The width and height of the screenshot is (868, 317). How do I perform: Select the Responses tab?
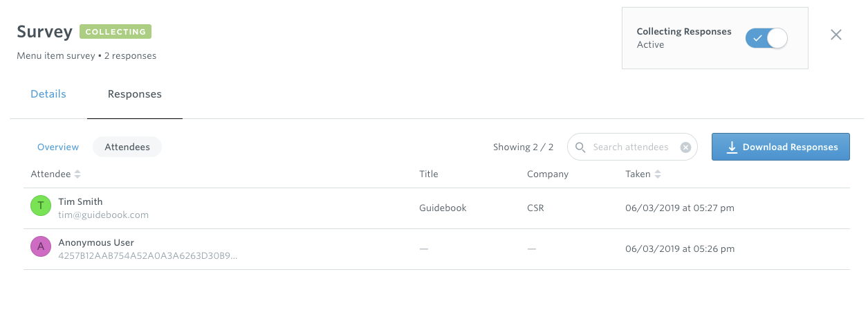click(x=135, y=94)
